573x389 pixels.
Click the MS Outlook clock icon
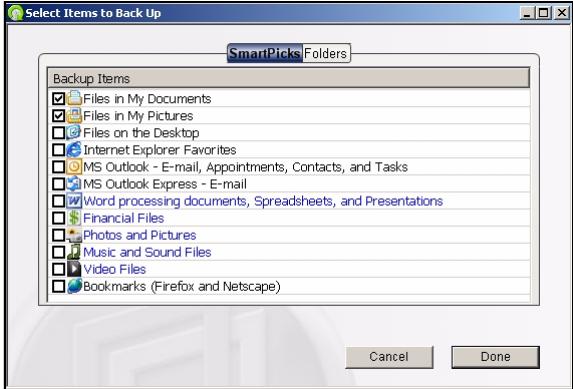coord(74,166)
